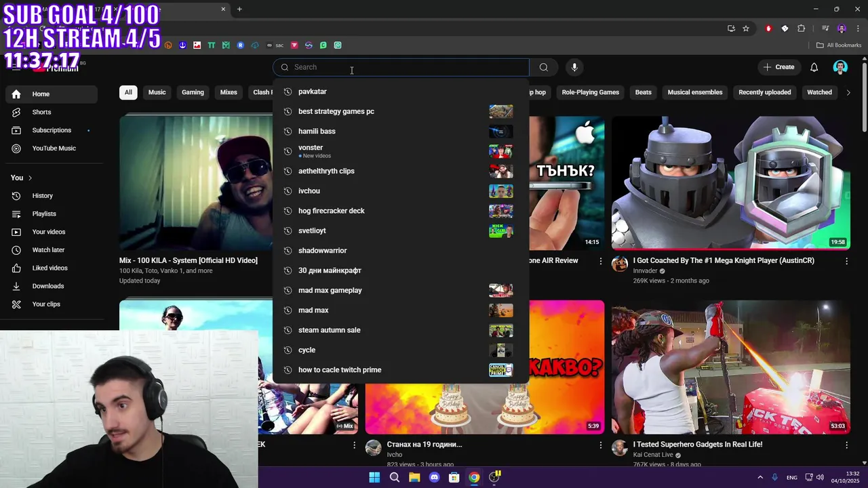Click the Create button
This screenshot has height=488, width=868.
(778, 67)
